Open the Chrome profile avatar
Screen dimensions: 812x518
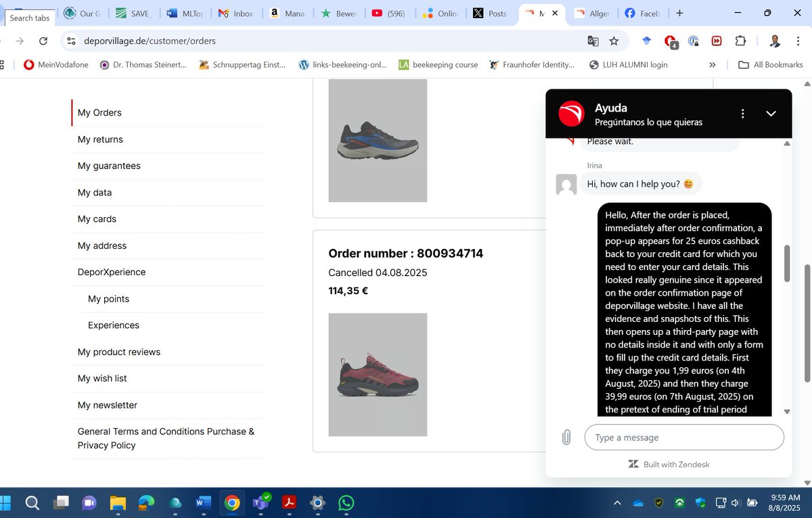(x=775, y=41)
